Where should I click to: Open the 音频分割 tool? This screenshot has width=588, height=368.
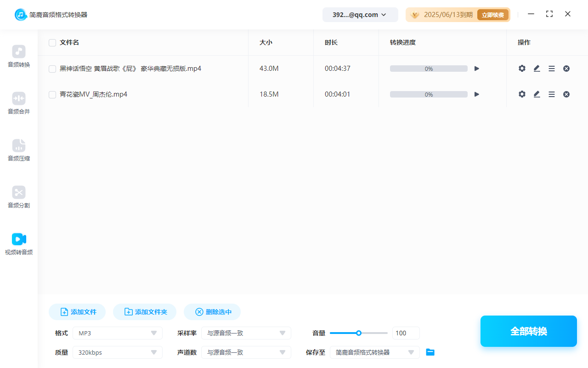18,197
